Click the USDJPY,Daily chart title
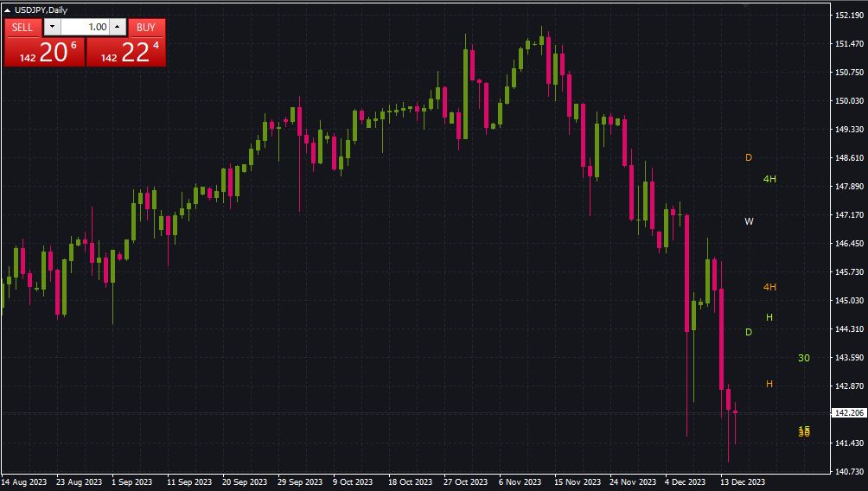Screen dimensions: 868x491 point(41,10)
